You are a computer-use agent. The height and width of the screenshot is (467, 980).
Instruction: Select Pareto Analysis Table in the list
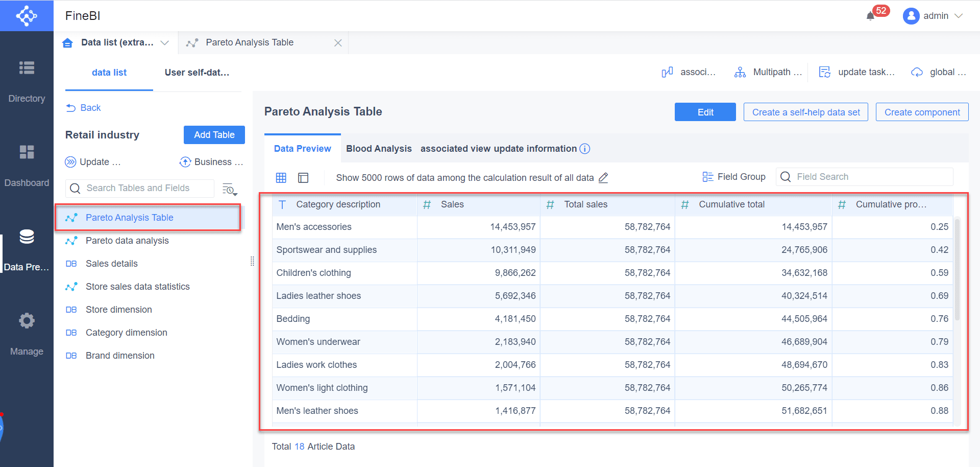coord(148,218)
